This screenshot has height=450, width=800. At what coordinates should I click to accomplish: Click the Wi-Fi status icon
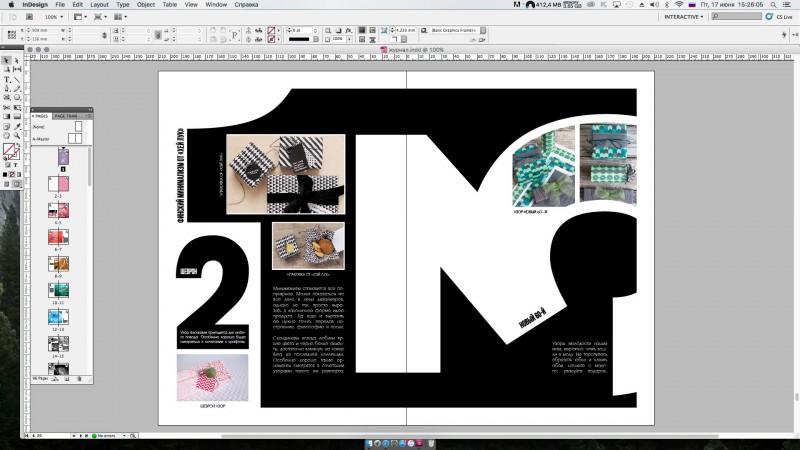pyautogui.click(x=679, y=5)
